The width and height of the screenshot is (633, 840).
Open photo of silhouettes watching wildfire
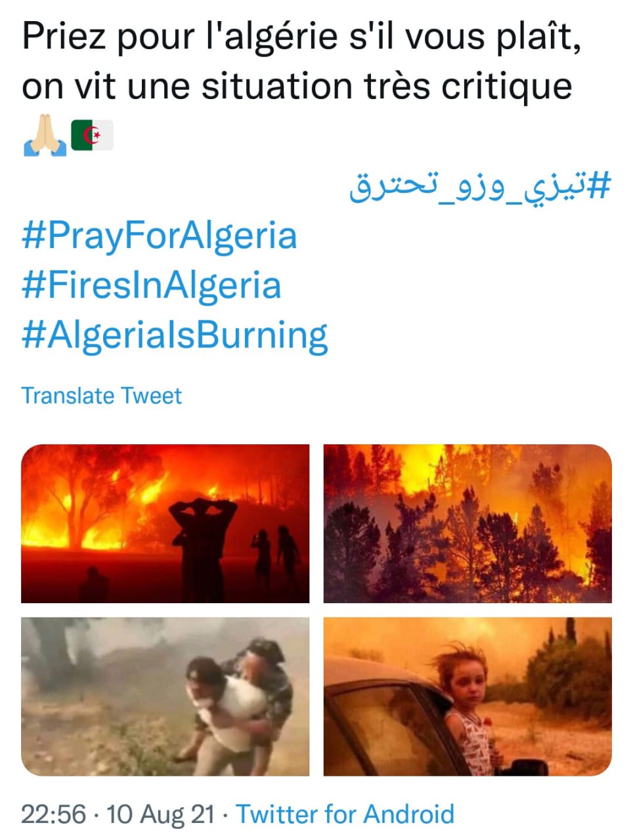pyautogui.click(x=165, y=524)
